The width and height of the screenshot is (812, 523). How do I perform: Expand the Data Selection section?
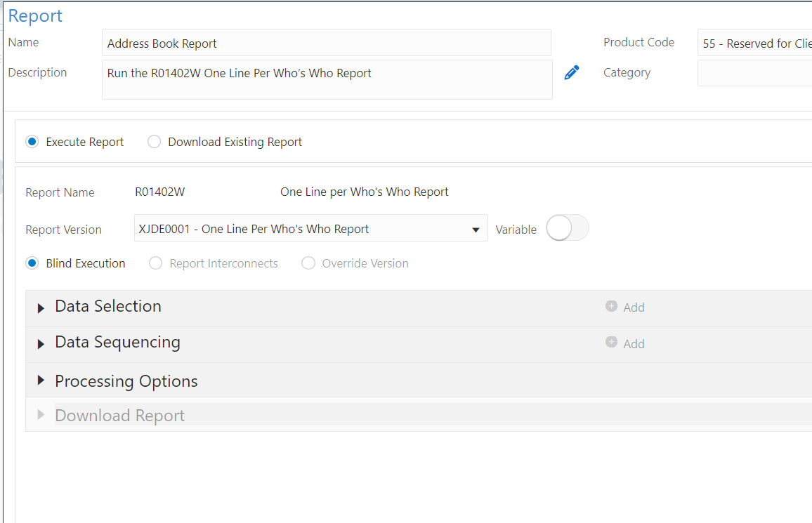pyautogui.click(x=41, y=307)
